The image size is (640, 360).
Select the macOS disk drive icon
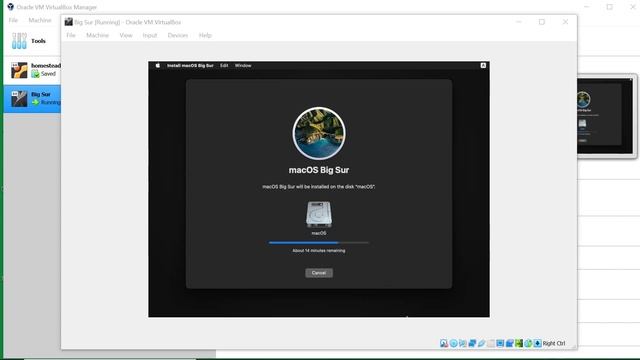319,214
